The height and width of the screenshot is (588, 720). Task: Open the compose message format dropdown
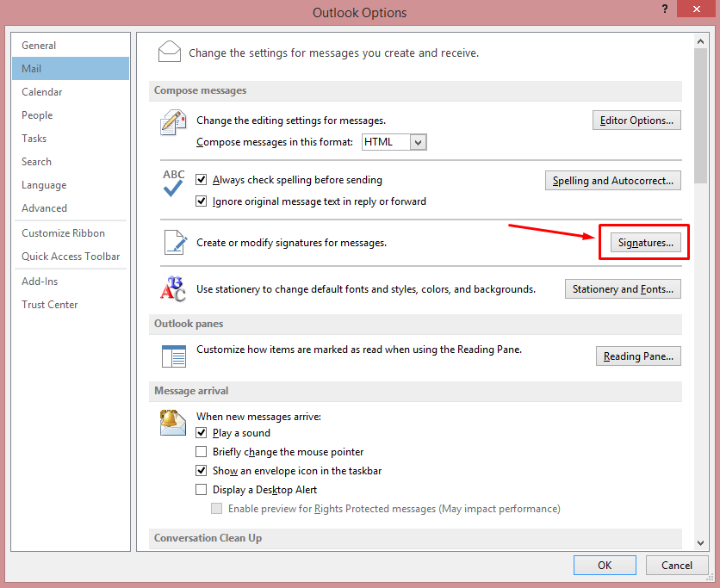pos(419,142)
